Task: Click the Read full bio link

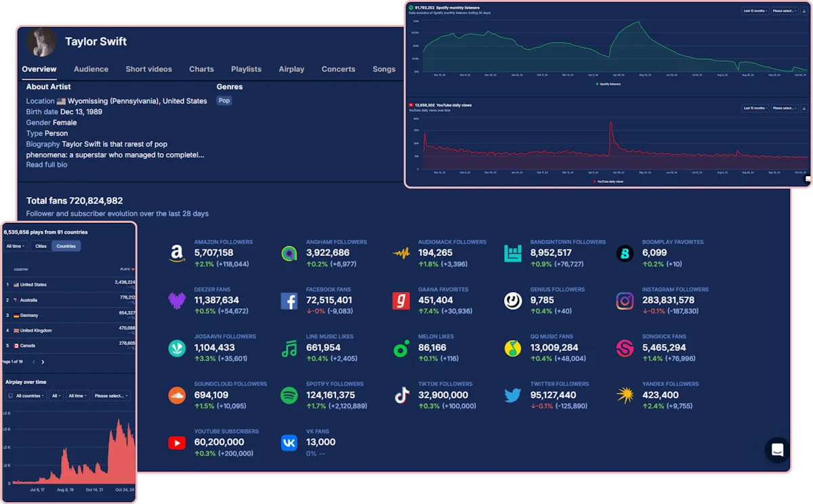Action: coord(46,165)
